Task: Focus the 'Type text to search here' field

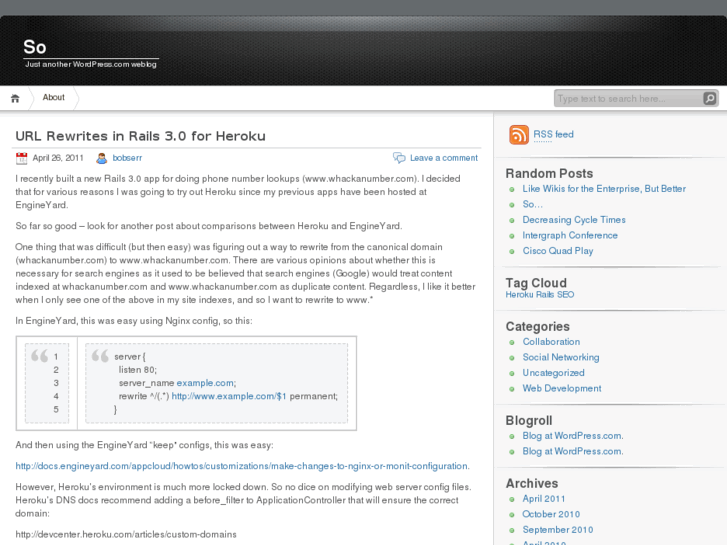Action: pyautogui.click(x=628, y=98)
